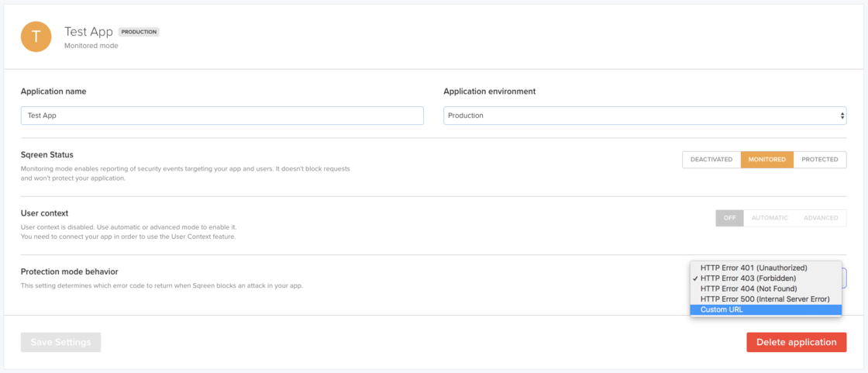Click the Save Settings button
The width and height of the screenshot is (868, 373).
[x=60, y=342]
